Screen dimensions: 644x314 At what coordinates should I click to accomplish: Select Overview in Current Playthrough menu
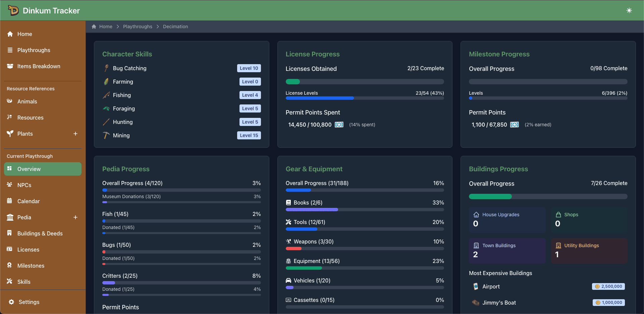click(43, 169)
